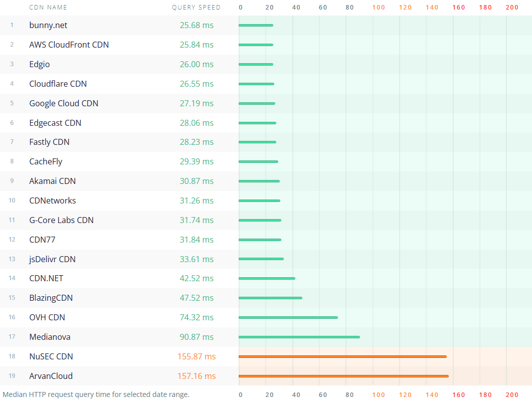Select the CDN77 name
This screenshot has height=403, width=532.
[42, 240]
